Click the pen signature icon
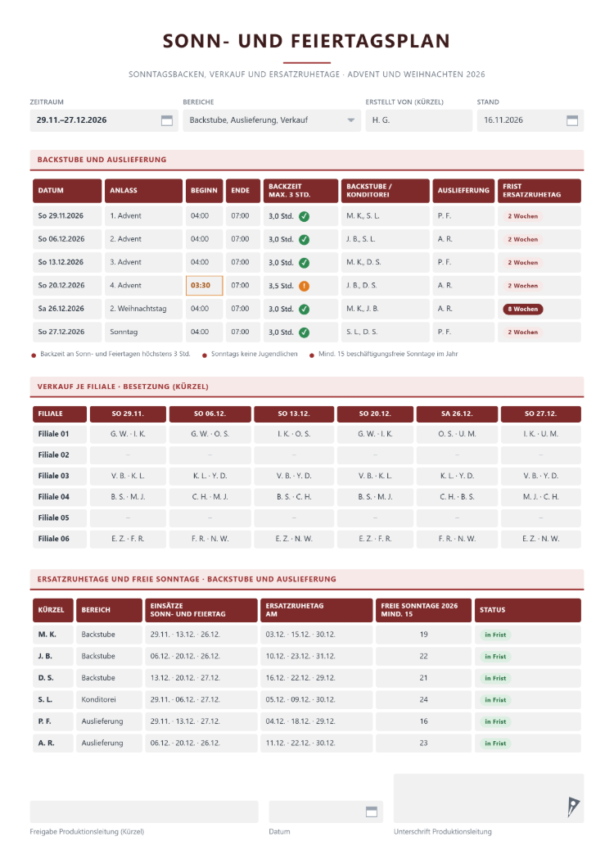Screen dimensions: 614x868 point(573,807)
